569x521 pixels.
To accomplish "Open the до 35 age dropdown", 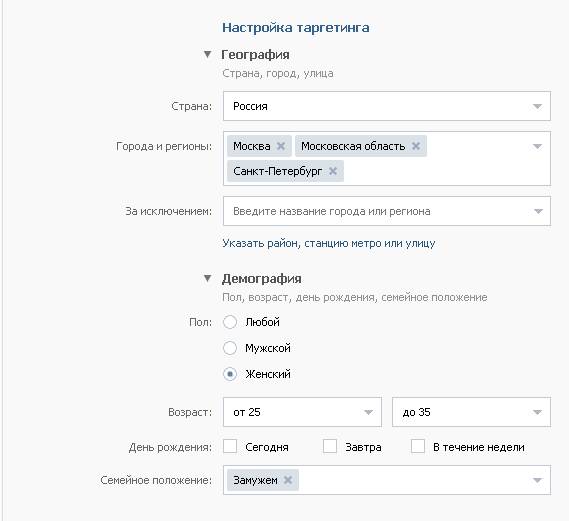I will (471, 412).
